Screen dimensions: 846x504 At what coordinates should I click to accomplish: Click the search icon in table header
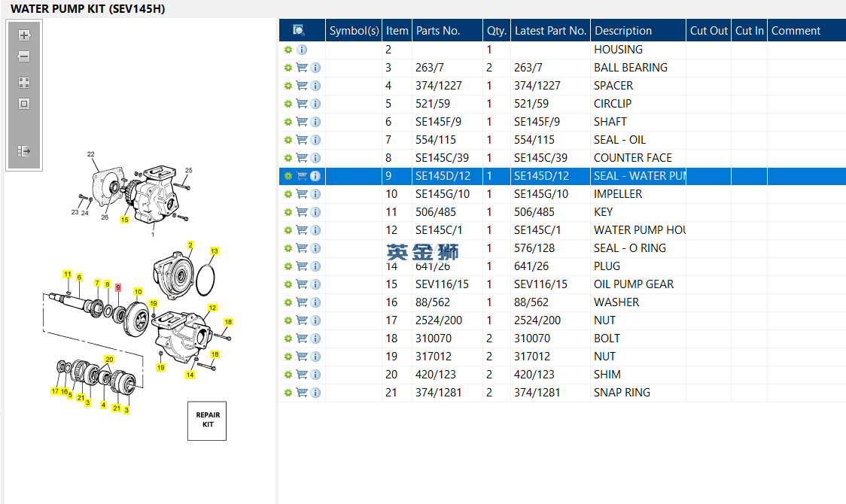coord(298,30)
